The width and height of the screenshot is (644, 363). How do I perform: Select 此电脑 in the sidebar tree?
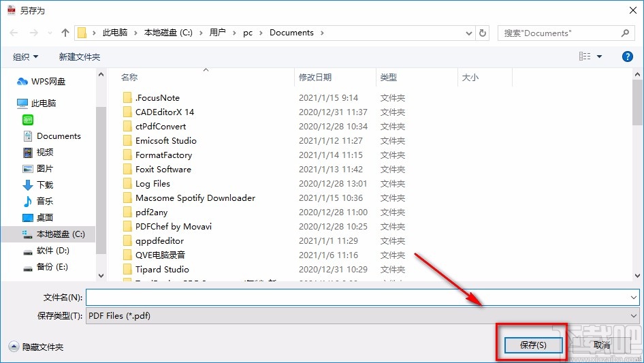point(37,104)
